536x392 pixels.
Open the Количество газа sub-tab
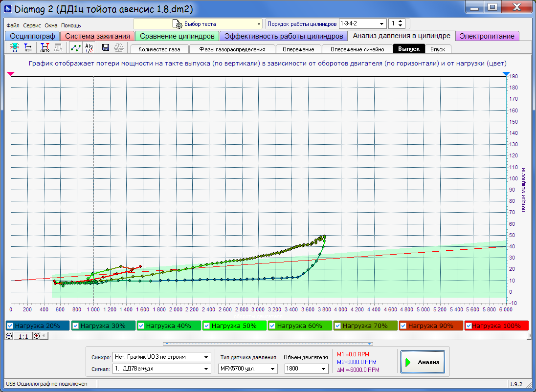(x=159, y=49)
